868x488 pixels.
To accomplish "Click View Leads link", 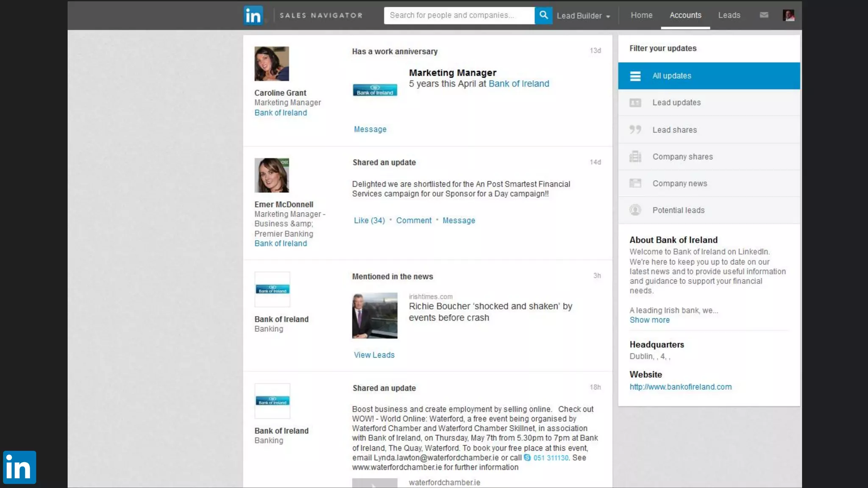I will point(374,355).
